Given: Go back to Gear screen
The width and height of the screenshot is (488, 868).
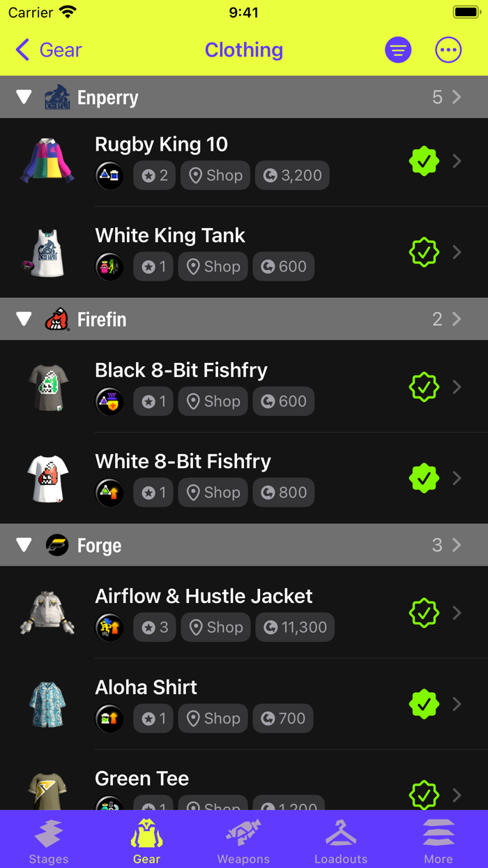Looking at the screenshot, I should pos(49,50).
